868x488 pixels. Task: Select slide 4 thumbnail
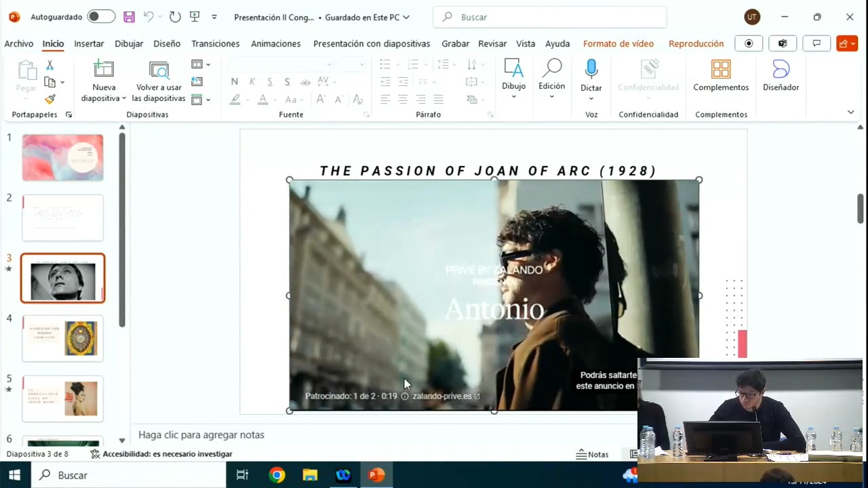click(62, 338)
